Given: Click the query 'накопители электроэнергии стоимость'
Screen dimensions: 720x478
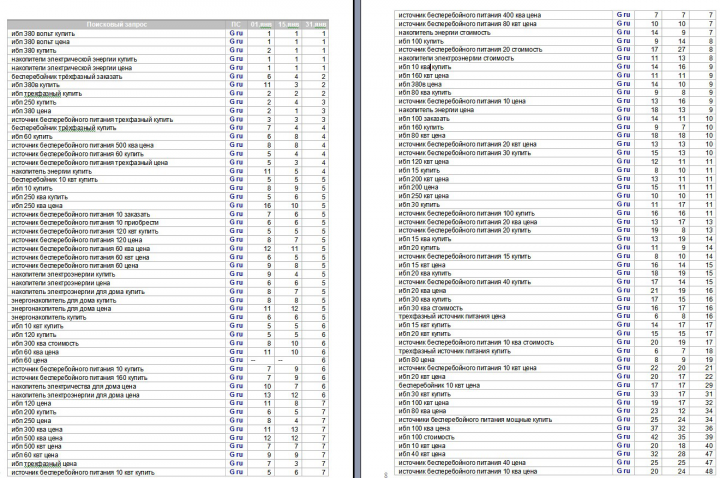Looking at the screenshot, I should pyautogui.click(x=456, y=58).
